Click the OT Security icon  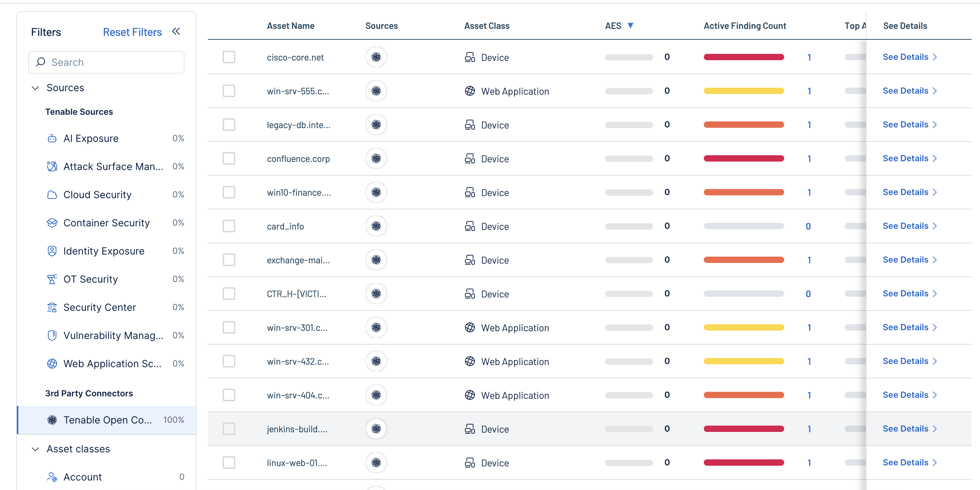coord(52,279)
